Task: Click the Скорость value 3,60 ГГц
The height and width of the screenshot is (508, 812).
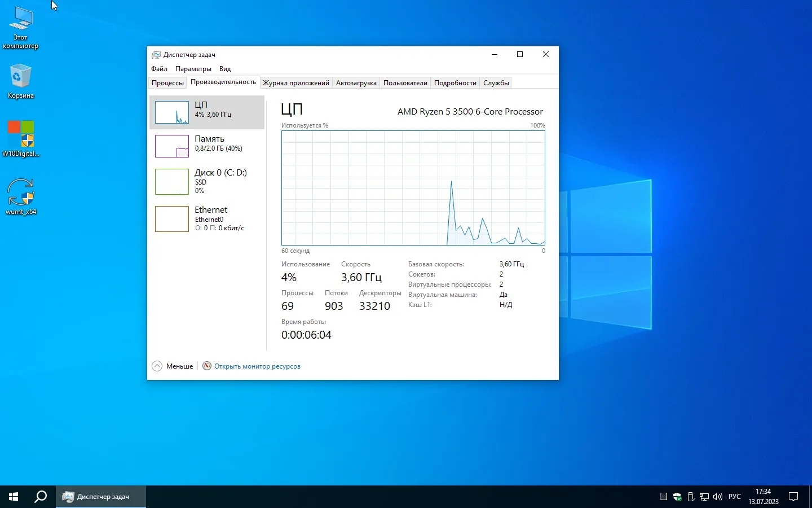Action: pyautogui.click(x=361, y=277)
